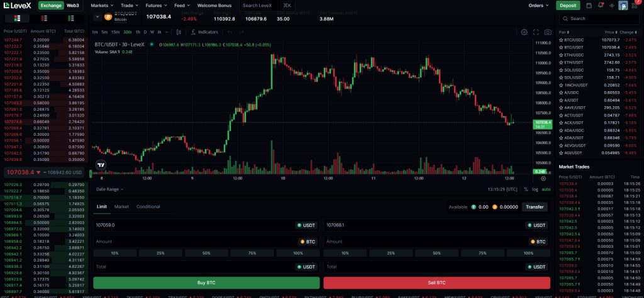Select the 15m timeframe

coord(116,32)
